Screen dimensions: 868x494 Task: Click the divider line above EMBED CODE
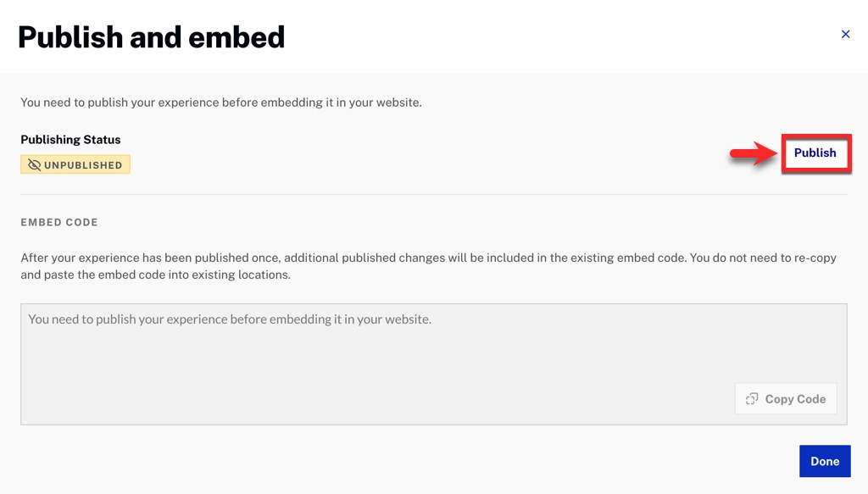(x=433, y=195)
